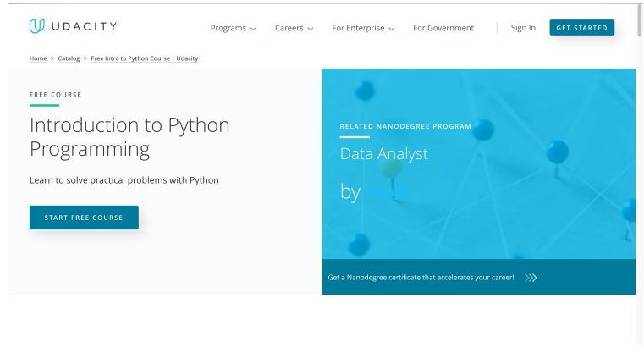
Task: Click the page vertical scrollbar thumb
Action: (639, 19)
